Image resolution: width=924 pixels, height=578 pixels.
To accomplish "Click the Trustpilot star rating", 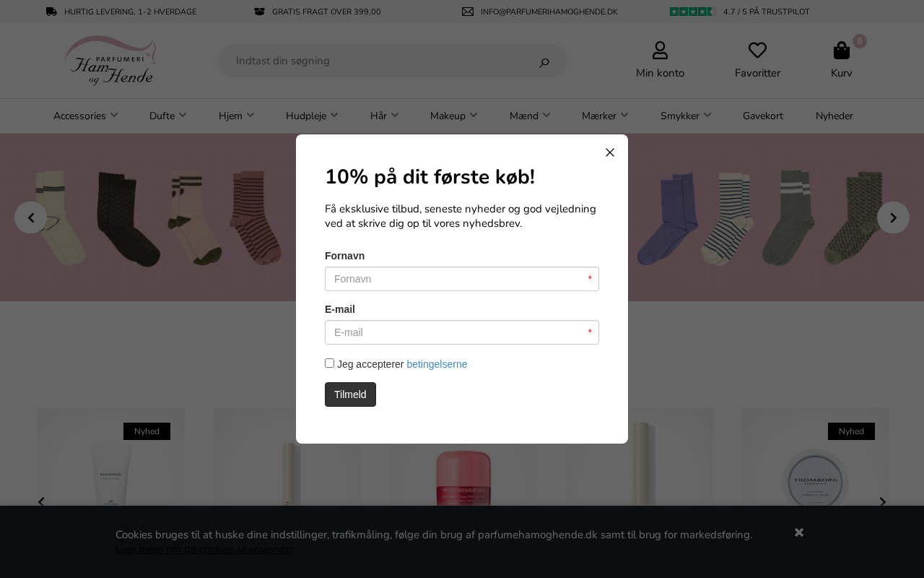I will point(692,12).
